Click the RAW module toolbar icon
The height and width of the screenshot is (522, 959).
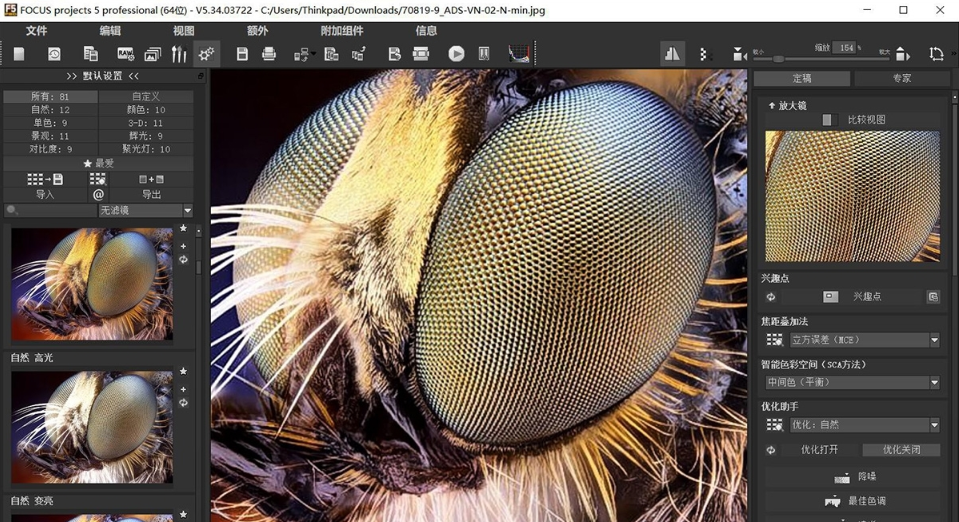point(125,54)
